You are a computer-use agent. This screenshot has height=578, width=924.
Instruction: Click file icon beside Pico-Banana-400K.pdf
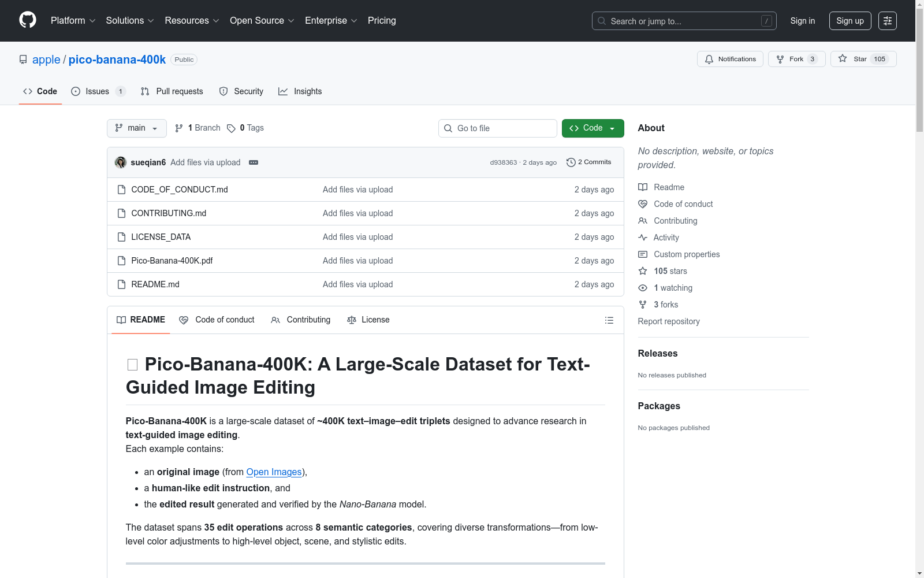[x=121, y=261]
